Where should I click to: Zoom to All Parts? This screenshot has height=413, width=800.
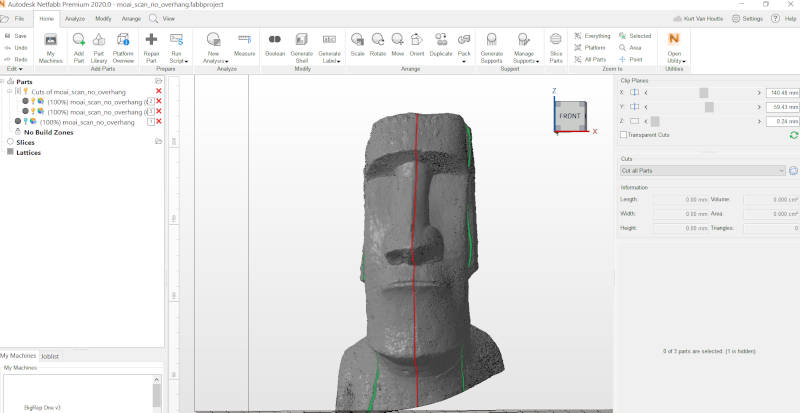pos(590,59)
